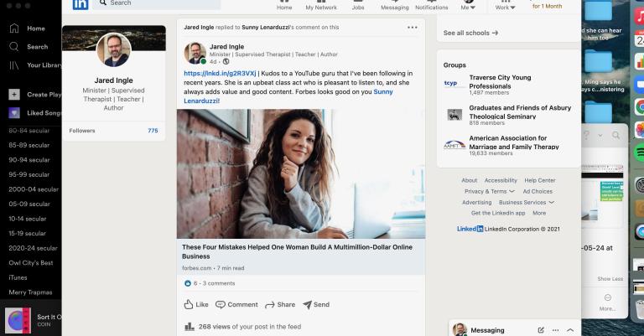Viewport: 644px width, 336px height.
Task: Expand the Messaging panel chevron
Action: 570,330
